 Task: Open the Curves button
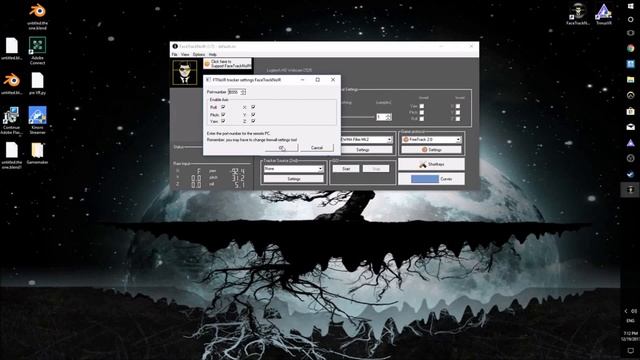(431, 179)
